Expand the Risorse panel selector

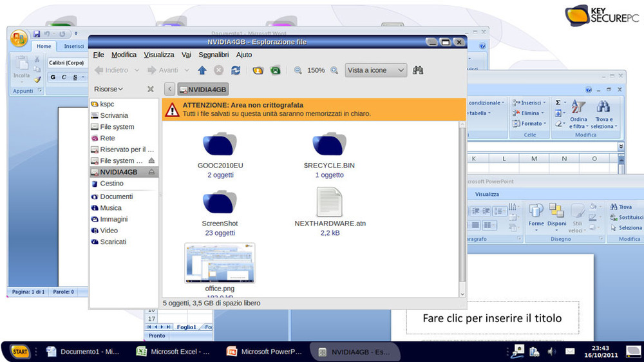108,89
